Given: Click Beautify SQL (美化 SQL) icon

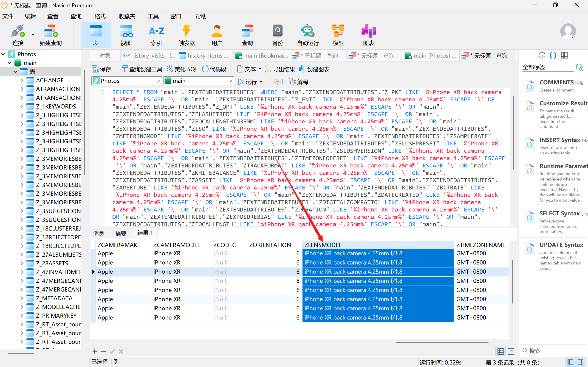Looking at the screenshot, I should (182, 69).
